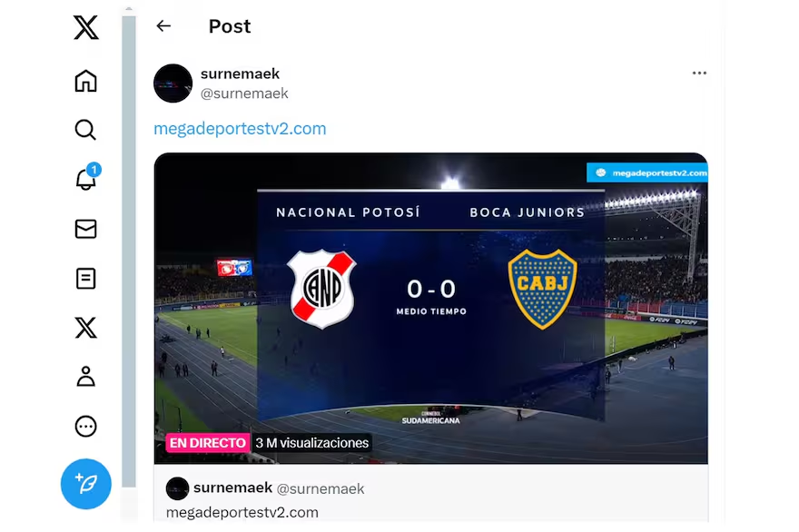This screenshot has width=799, height=532.
Task: Play the Nacional Potosí vs Boca live video
Action: tap(431, 308)
